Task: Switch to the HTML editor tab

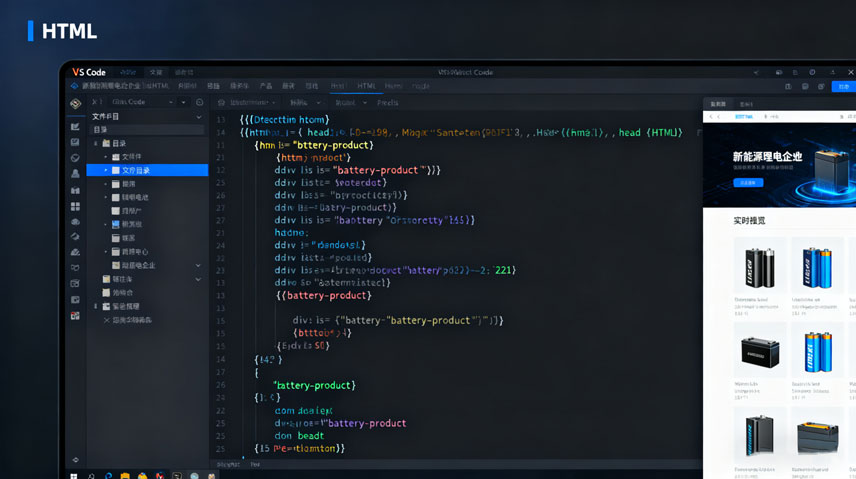Action: (367, 86)
